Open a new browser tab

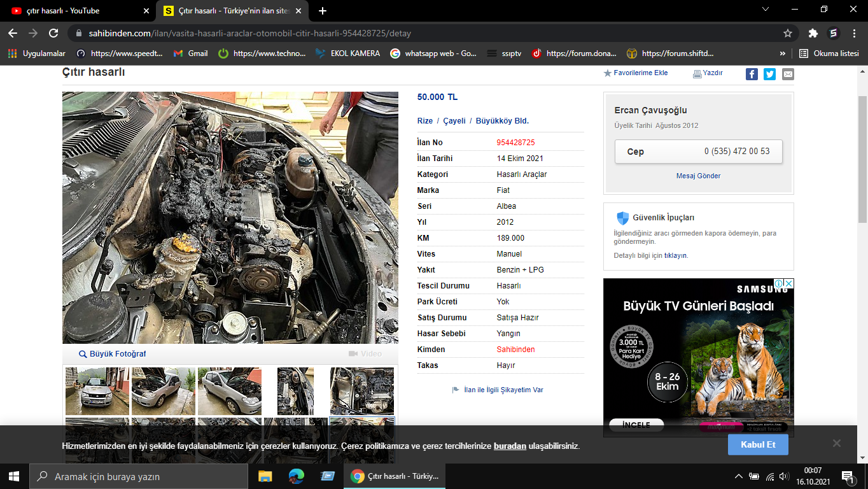pos(323,11)
